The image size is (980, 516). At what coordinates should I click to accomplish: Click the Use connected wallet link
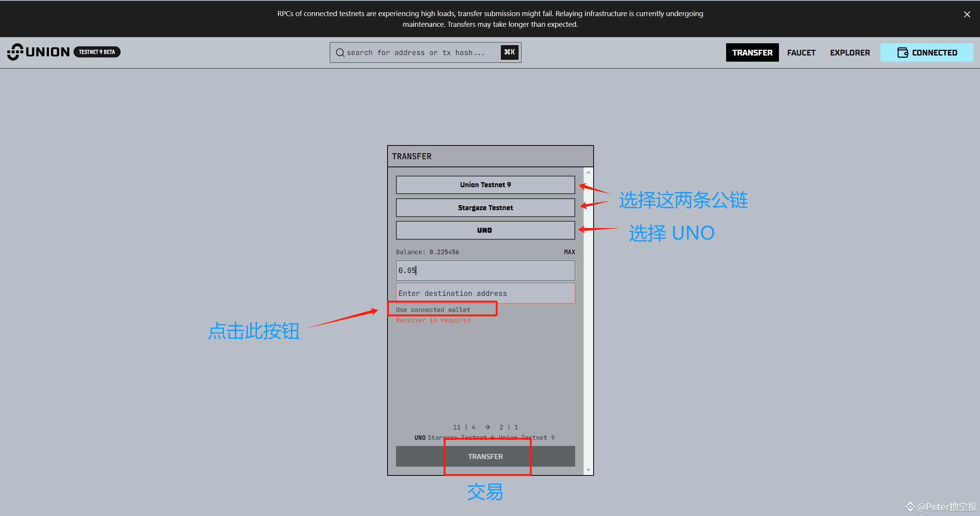click(x=433, y=310)
